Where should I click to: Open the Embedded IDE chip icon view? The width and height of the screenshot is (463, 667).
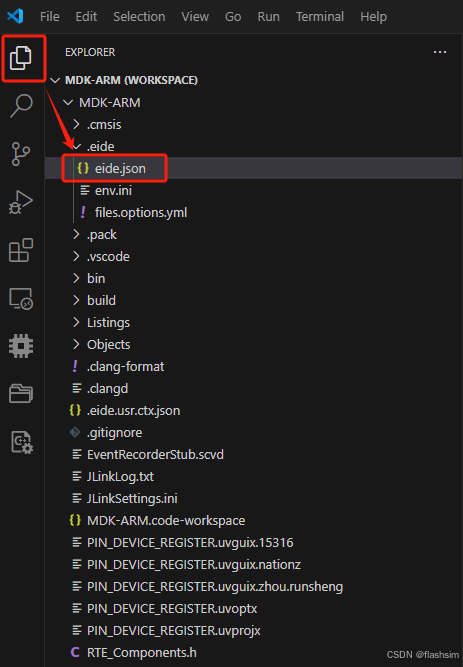pos(21,346)
